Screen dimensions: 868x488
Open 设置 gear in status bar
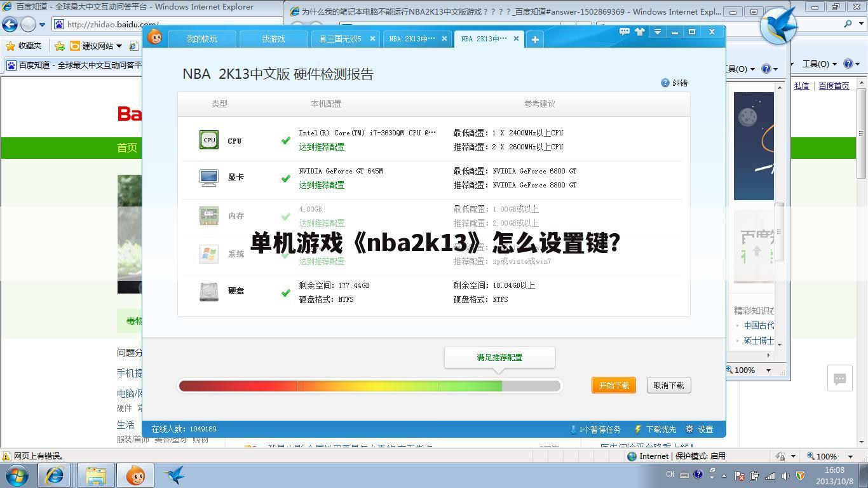[x=700, y=429]
